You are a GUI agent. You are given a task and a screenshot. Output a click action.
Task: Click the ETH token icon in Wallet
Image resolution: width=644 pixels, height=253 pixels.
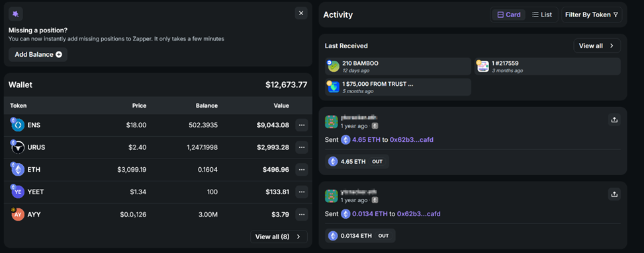coord(18,169)
